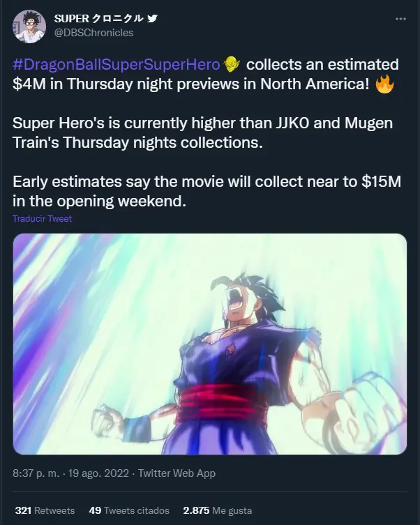Click the JJK0 and Mugen Train paragraph

[202, 132]
